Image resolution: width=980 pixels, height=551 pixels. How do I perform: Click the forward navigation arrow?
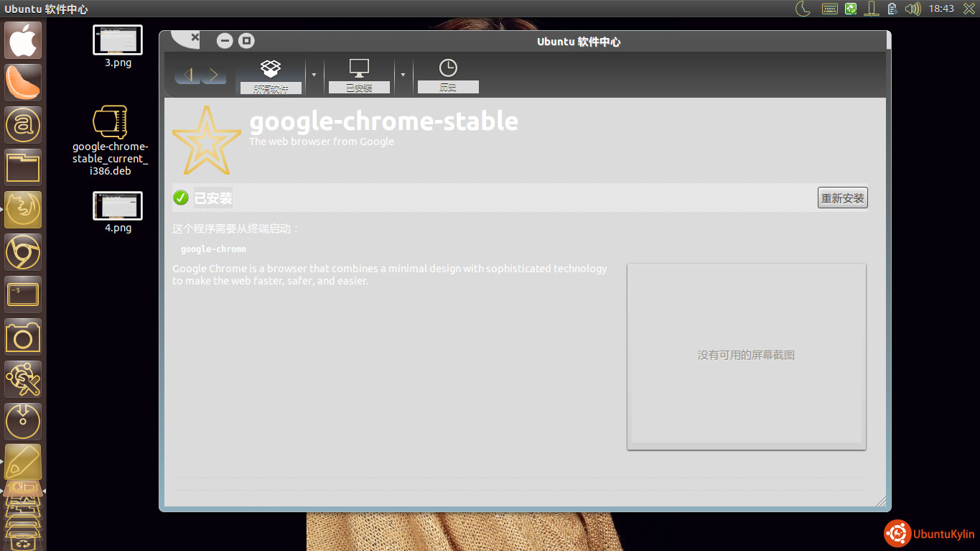point(214,75)
